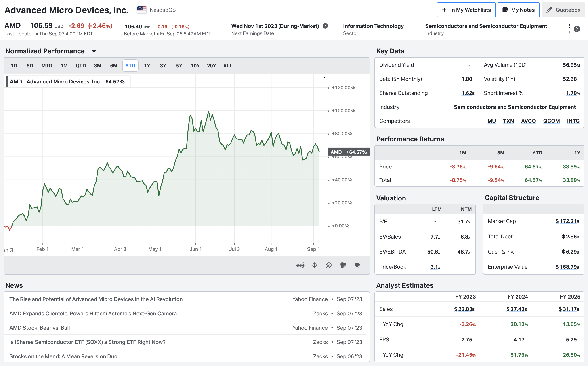
Task: Select the ALL time range tab
Action: [x=228, y=66]
